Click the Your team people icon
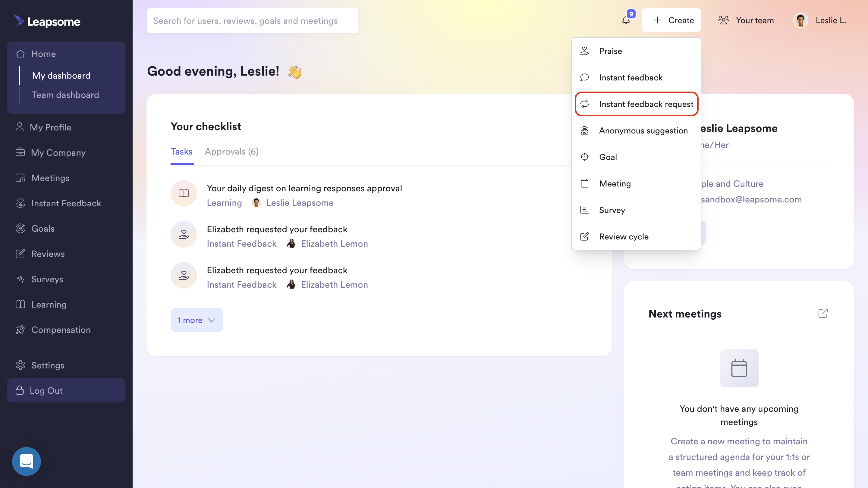Viewport: 868px width, 488px height. point(723,20)
